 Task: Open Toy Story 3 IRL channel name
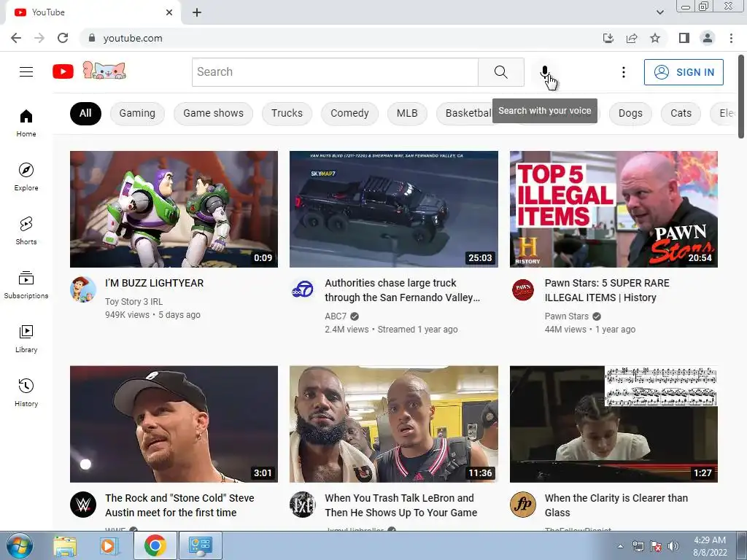pyautogui.click(x=134, y=301)
